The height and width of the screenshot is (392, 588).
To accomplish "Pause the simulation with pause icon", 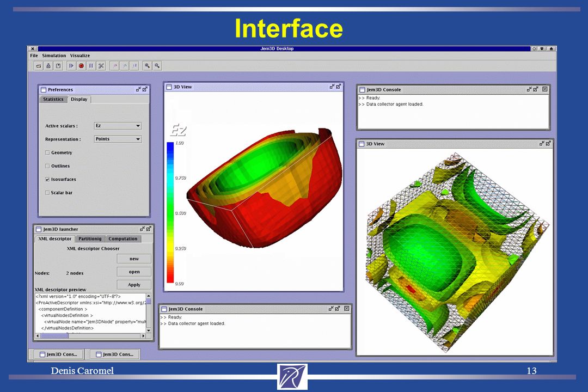I will click(x=91, y=66).
